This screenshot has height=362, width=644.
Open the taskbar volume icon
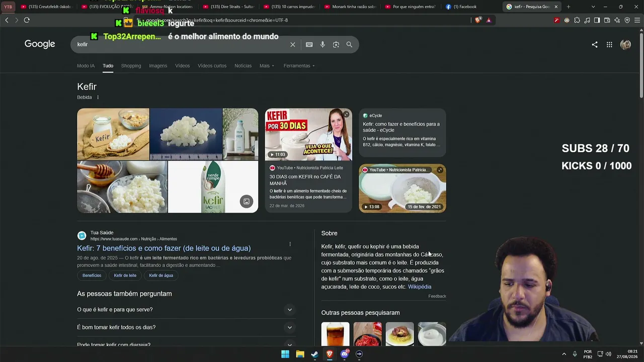pos(608,354)
